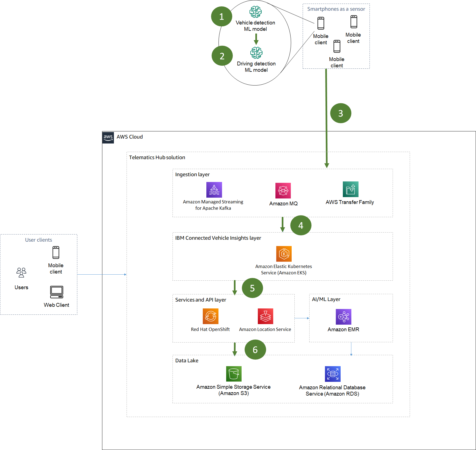This screenshot has height=450, width=476.
Task: Select the Amazon Location Service icon
Action: (266, 316)
